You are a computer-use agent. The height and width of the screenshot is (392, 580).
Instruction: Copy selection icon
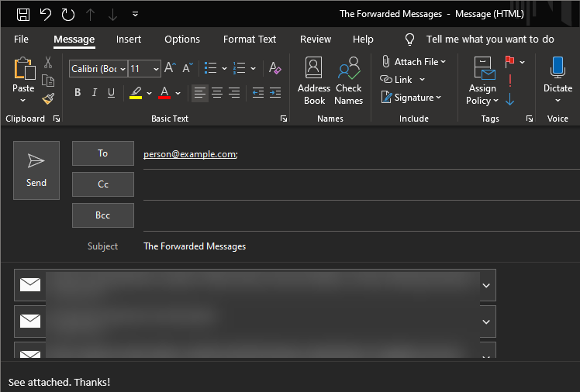tap(48, 81)
